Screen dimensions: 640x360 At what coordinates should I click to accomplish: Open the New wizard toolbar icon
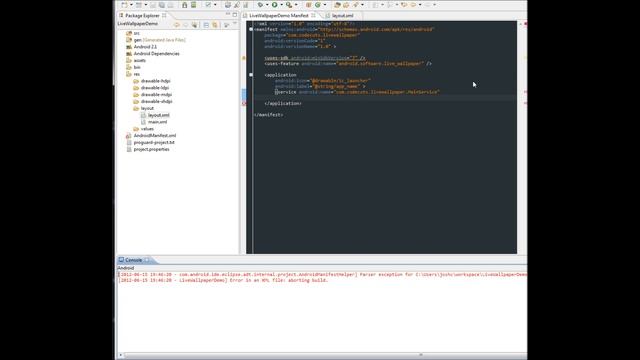tap(124, 4)
